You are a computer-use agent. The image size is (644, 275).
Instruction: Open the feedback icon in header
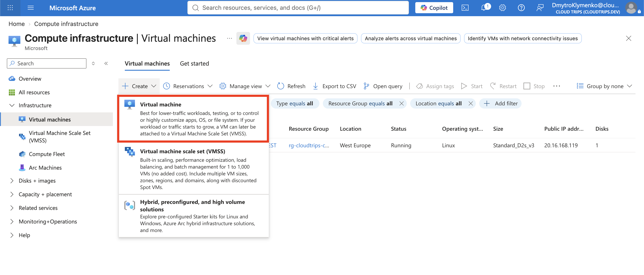click(x=540, y=8)
